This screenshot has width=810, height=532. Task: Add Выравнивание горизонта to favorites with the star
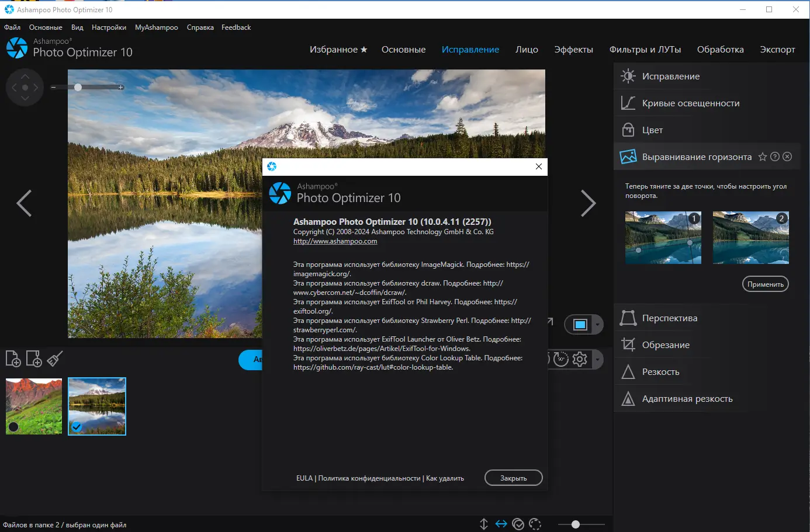tap(763, 157)
